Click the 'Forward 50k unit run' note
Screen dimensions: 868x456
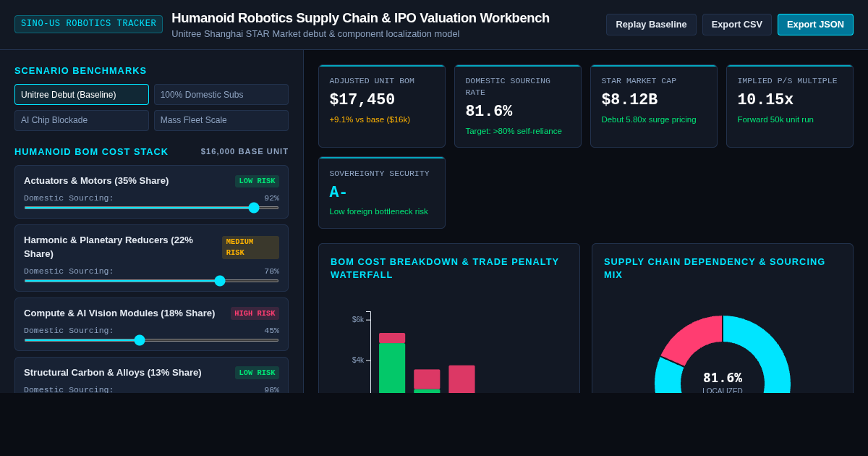click(775, 119)
